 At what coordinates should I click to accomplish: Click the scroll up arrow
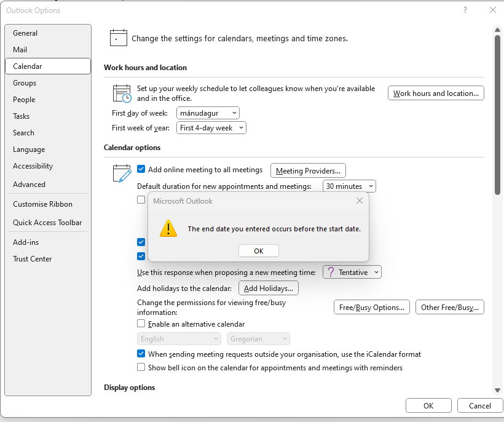497,30
